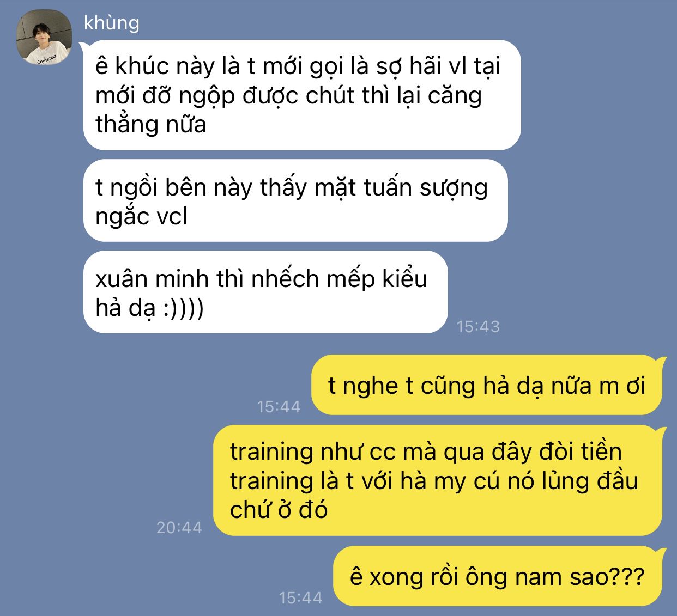Select the message 't ngồi bên này thấy'

pos(295,201)
